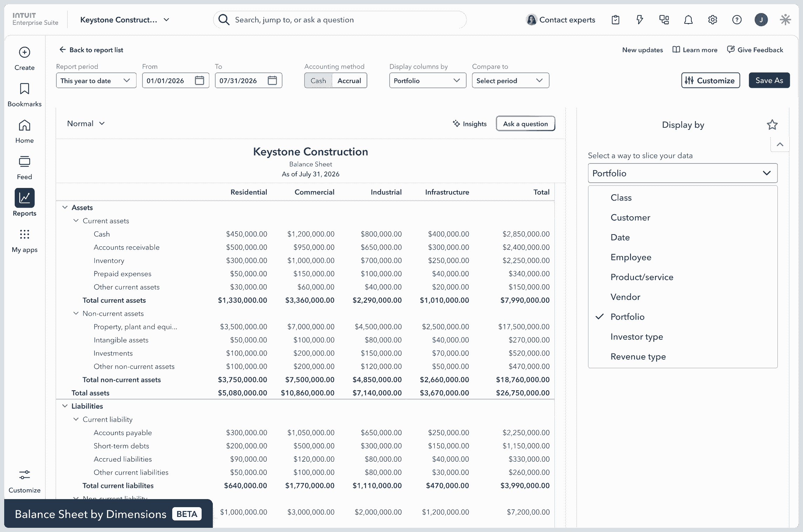Image resolution: width=803 pixels, height=532 pixels.
Task: Open the lightning bolt quick actions
Action: point(640,20)
